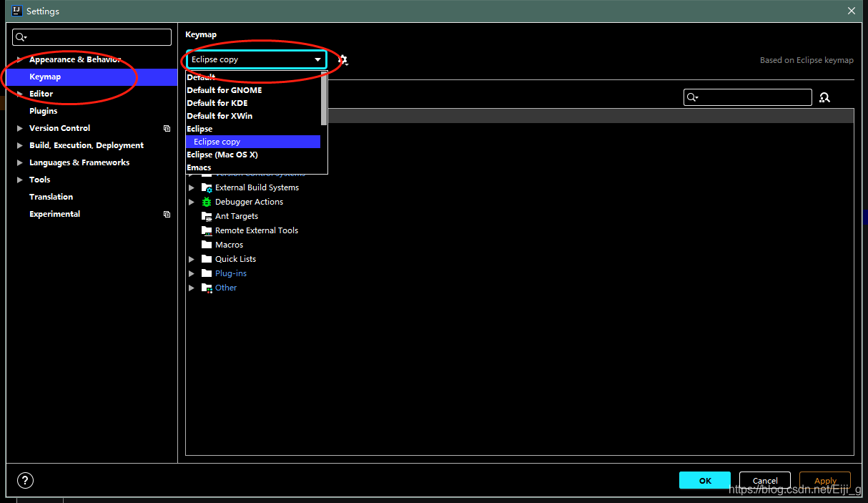Click Debugger Actions bug icon

(x=207, y=202)
